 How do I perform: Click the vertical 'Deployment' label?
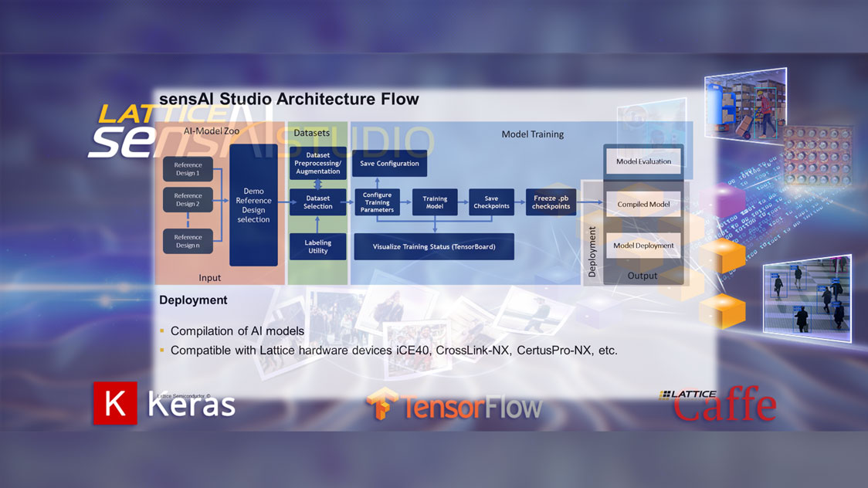click(x=592, y=252)
